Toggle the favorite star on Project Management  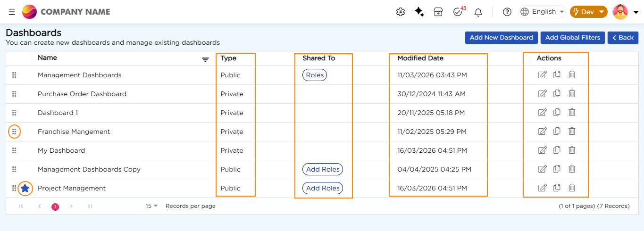pyautogui.click(x=25, y=188)
